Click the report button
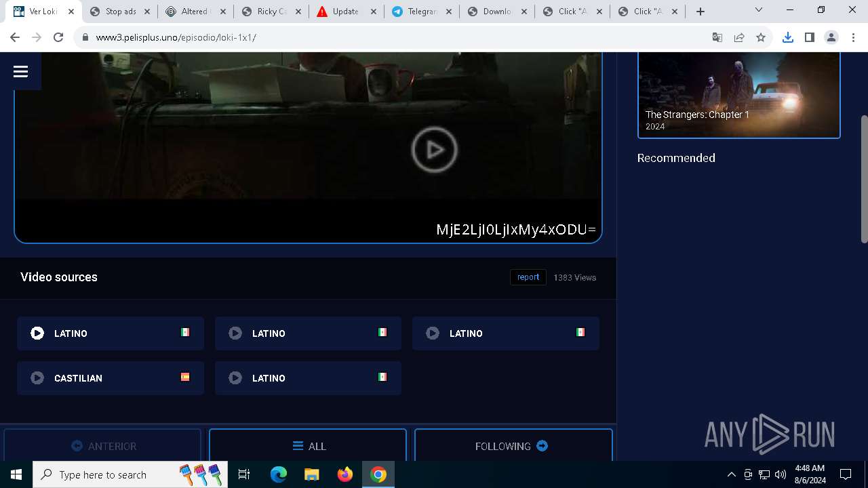The image size is (868, 488). (528, 277)
